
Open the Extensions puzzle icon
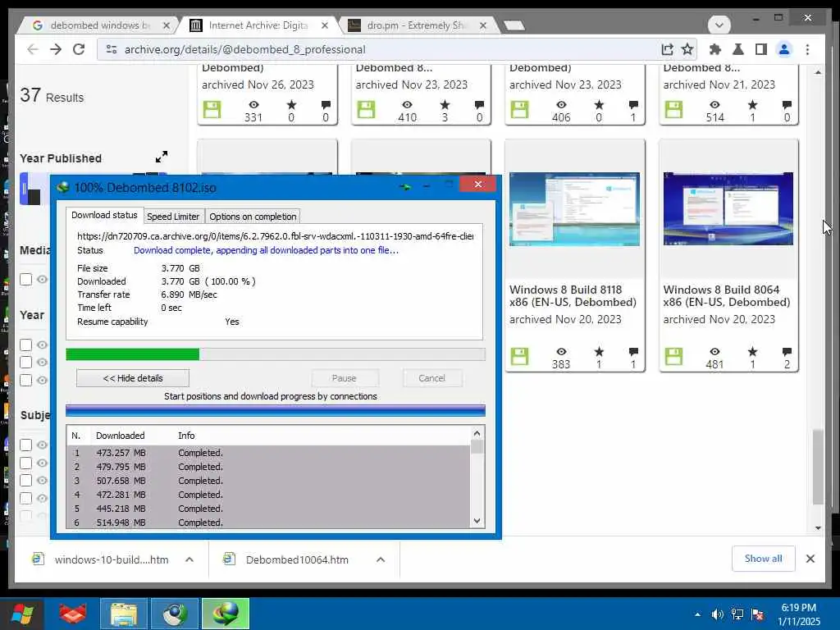click(714, 49)
